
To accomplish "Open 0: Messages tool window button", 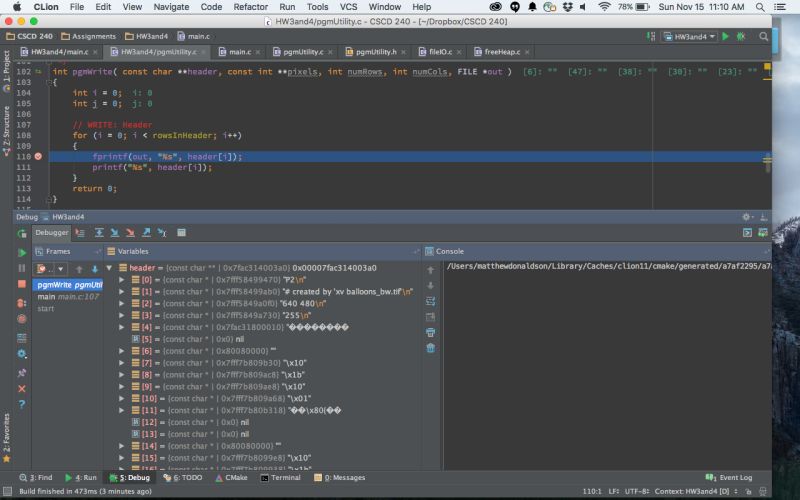I will point(340,478).
